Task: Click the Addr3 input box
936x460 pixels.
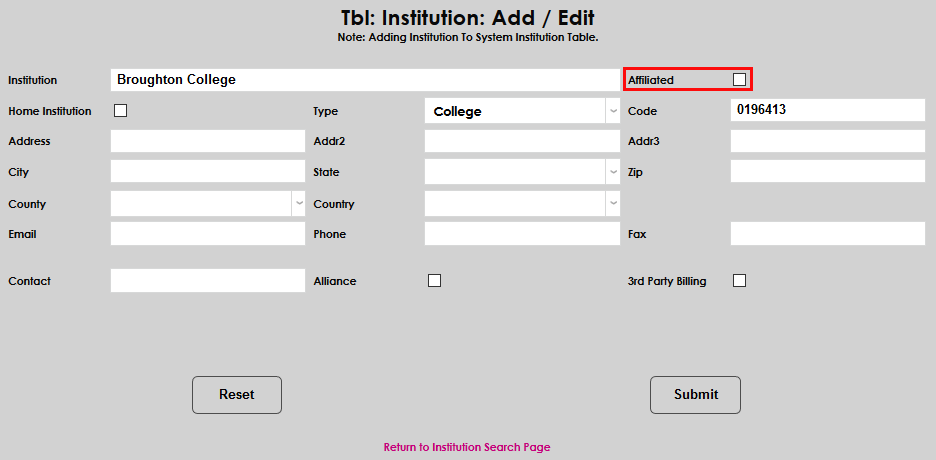Action: 828,141
